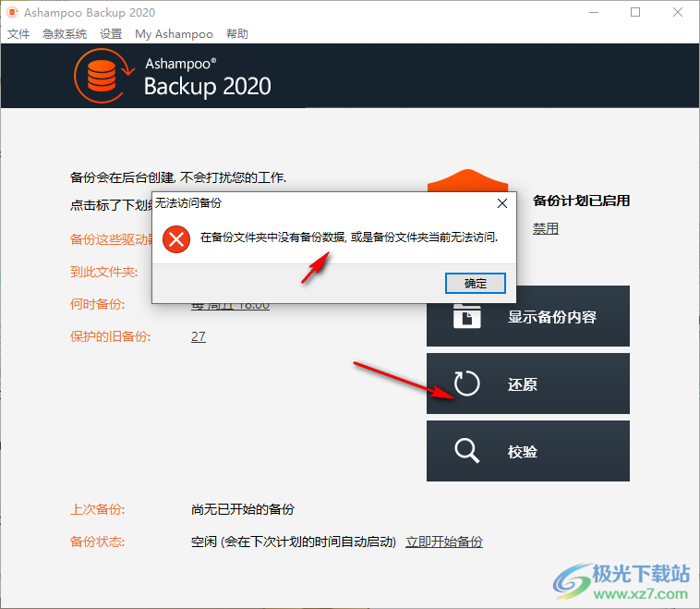Open the 急救系统 menu
The height and width of the screenshot is (609, 700).
point(65,34)
